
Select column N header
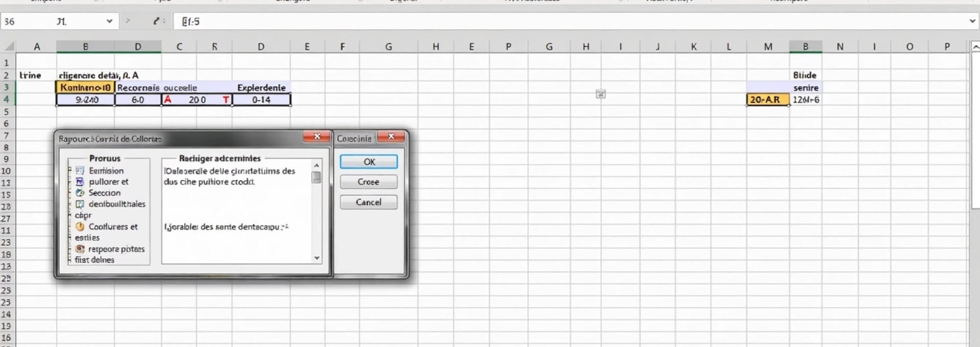(840, 46)
